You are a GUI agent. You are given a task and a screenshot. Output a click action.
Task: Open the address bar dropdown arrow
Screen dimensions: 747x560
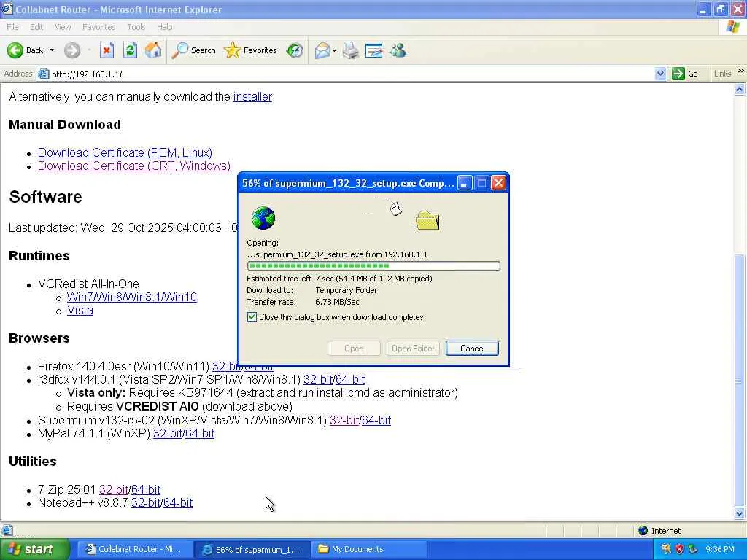point(659,74)
